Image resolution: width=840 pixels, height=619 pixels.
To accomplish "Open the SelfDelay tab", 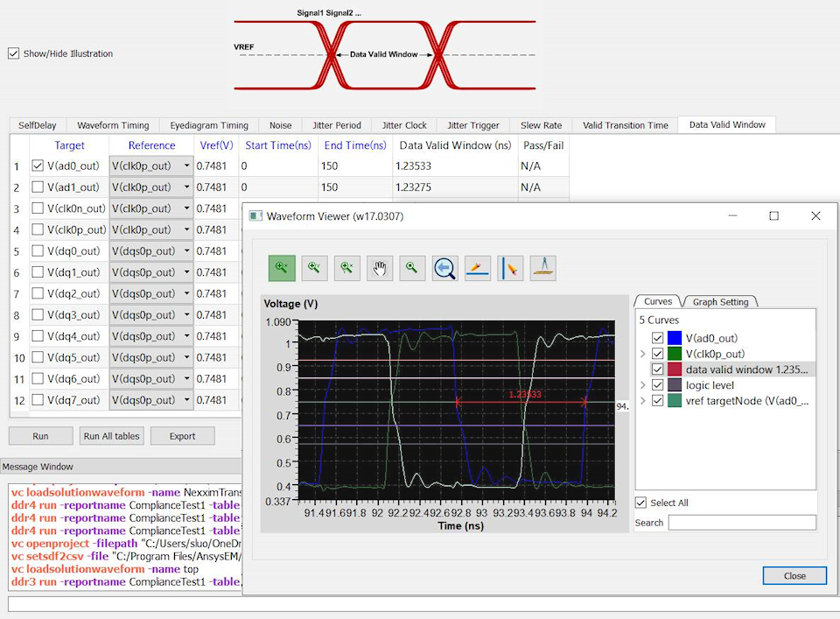I will 38,125.
